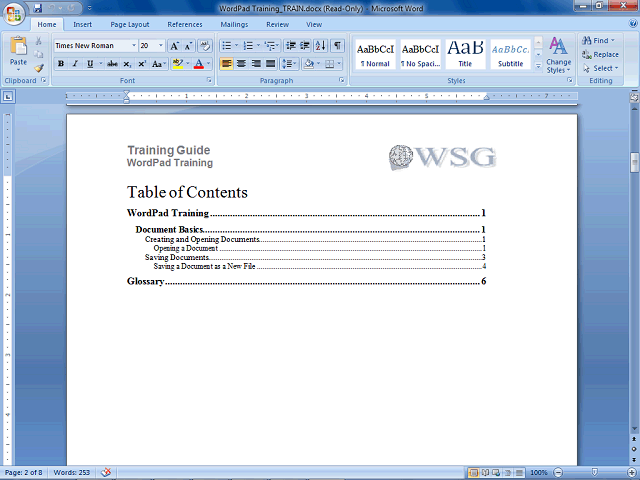This screenshot has width=640, height=480.
Task: Click the Subscript button
Action: click(x=127, y=64)
